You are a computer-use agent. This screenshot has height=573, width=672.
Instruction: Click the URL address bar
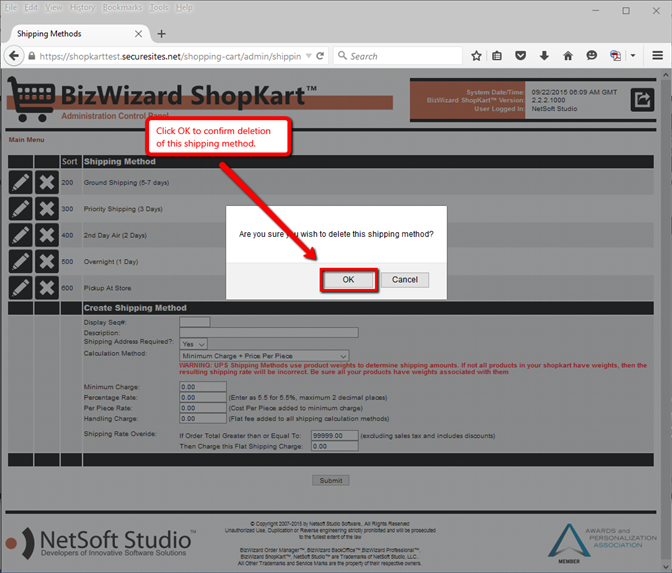coord(171,56)
